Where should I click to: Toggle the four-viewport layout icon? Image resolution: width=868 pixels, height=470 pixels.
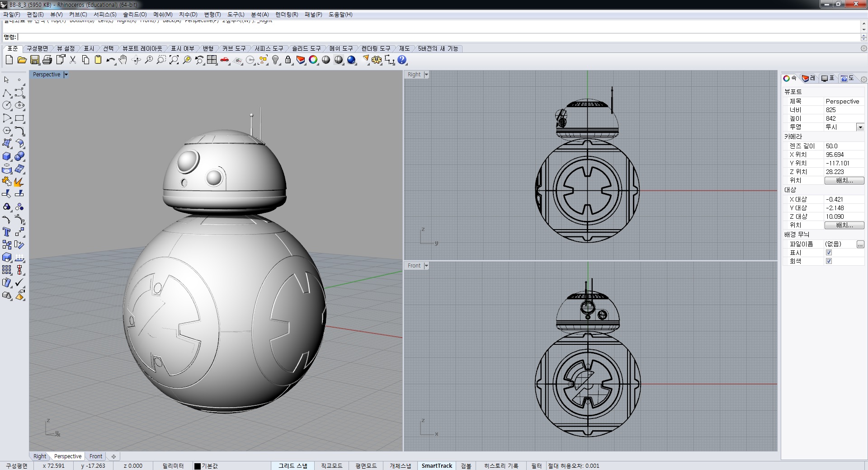point(212,60)
